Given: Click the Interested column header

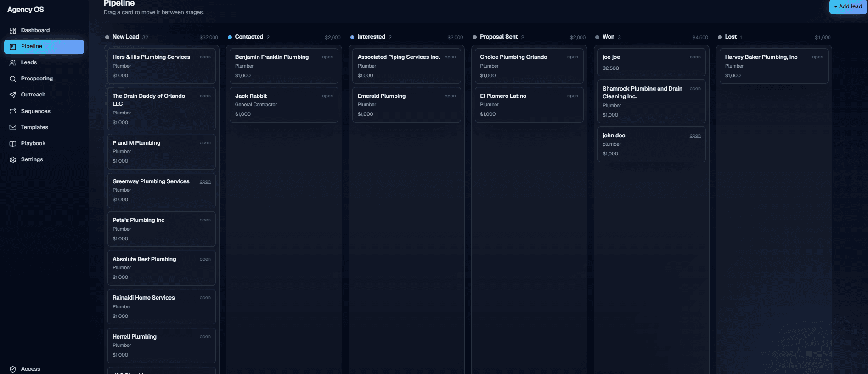Looking at the screenshot, I should click(371, 37).
